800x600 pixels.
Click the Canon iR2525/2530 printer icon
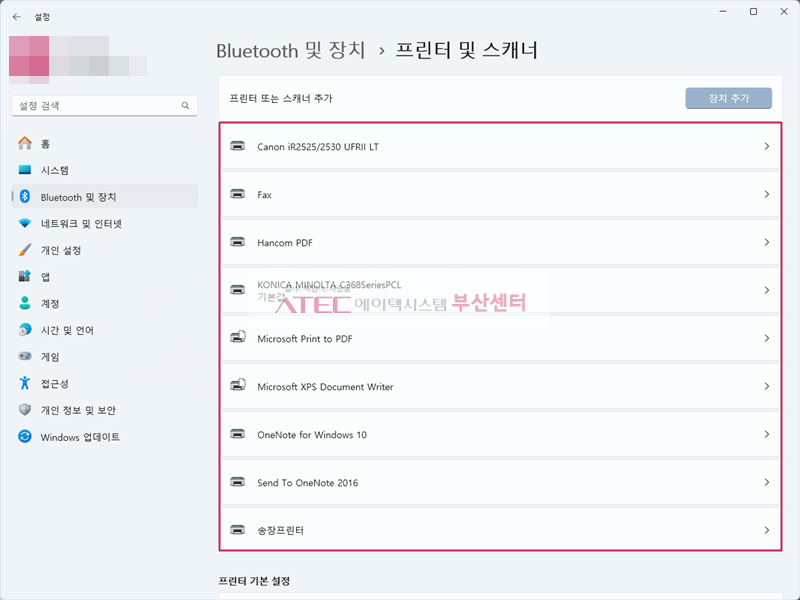pos(237,146)
